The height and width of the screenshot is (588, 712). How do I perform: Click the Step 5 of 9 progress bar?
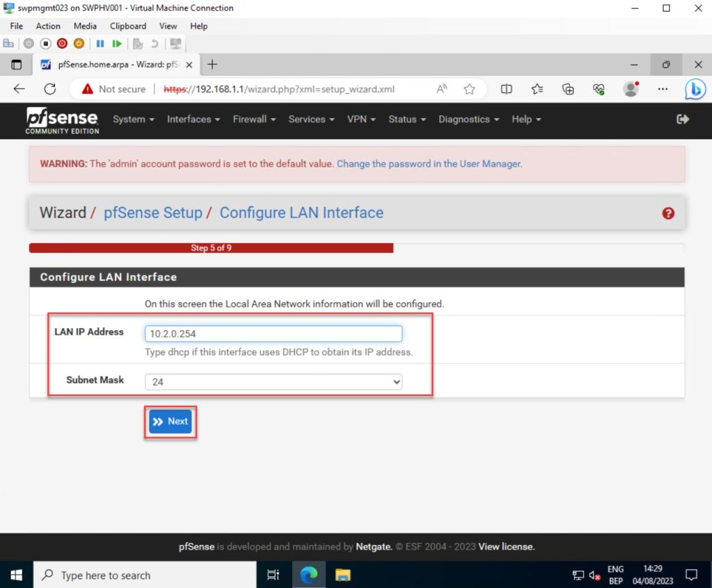[x=211, y=248]
